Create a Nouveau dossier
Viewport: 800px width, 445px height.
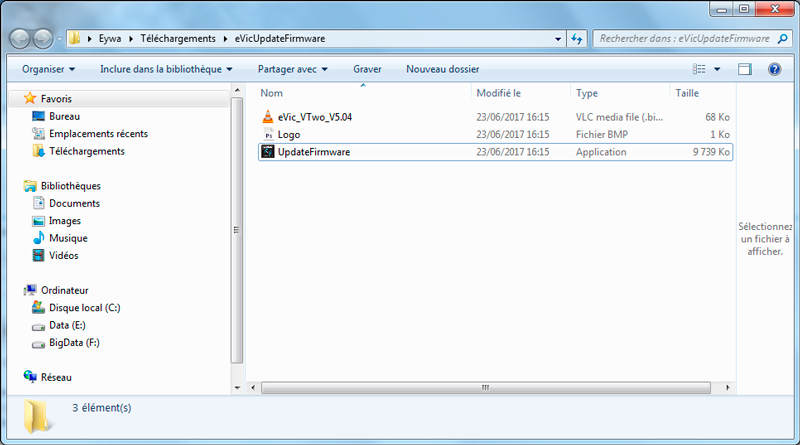point(442,69)
